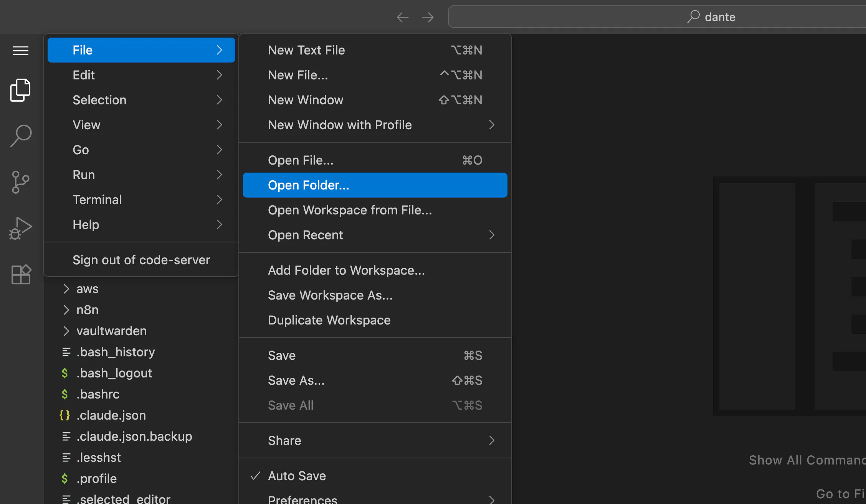Image resolution: width=866 pixels, height=504 pixels.
Task: Expand the vaultwarden folder
Action: coord(111,331)
